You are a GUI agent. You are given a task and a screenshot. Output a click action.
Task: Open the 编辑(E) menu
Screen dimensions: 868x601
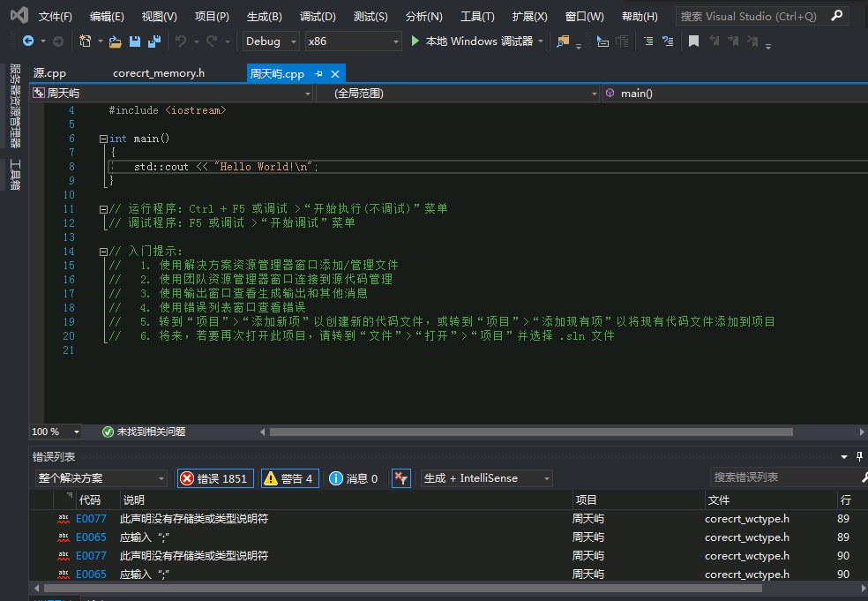[x=107, y=16]
